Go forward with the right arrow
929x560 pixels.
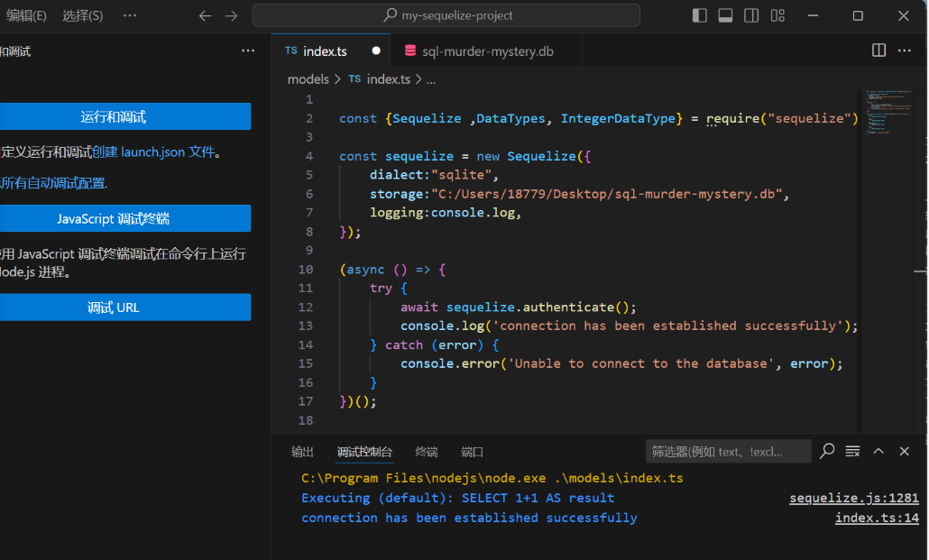pos(231,16)
